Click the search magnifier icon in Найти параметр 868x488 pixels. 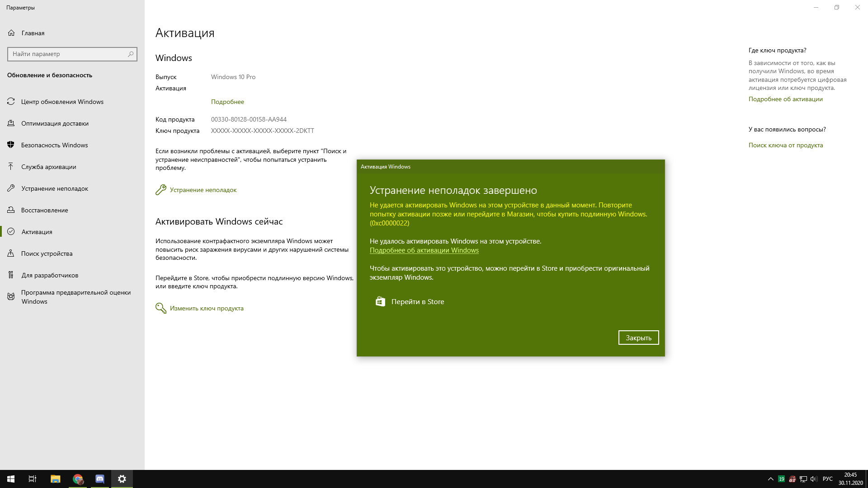pyautogui.click(x=131, y=54)
